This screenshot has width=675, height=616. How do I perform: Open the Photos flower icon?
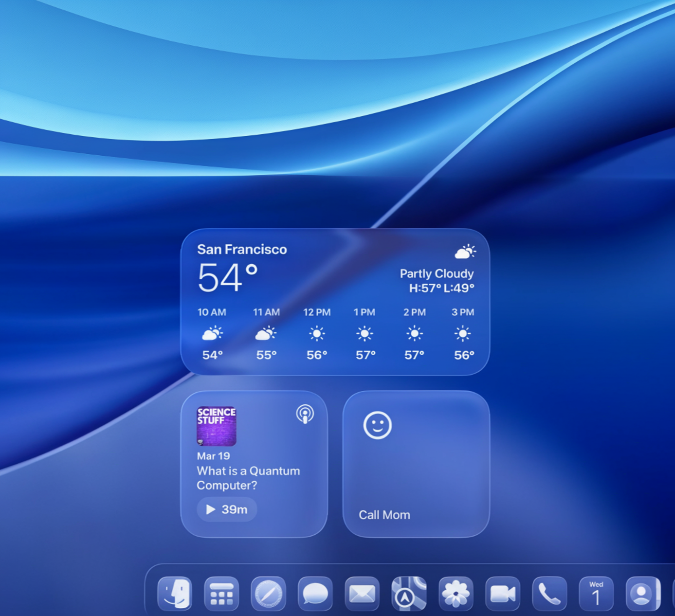(456, 593)
